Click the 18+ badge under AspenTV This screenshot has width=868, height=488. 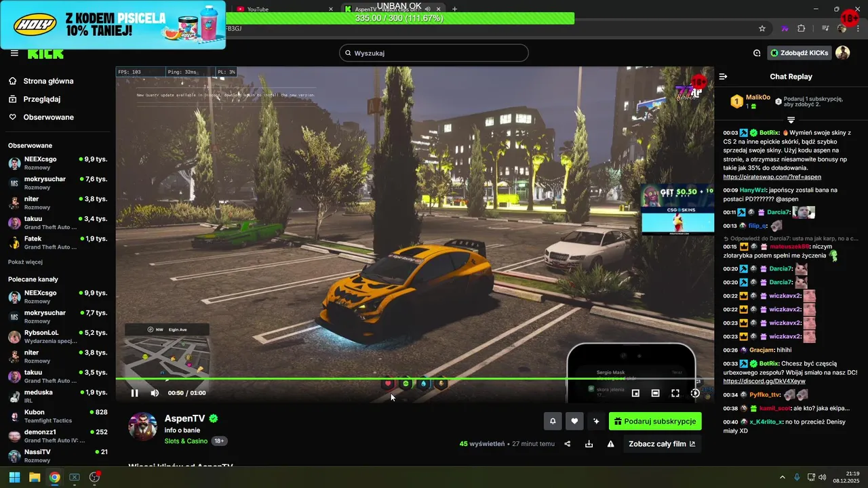click(219, 441)
